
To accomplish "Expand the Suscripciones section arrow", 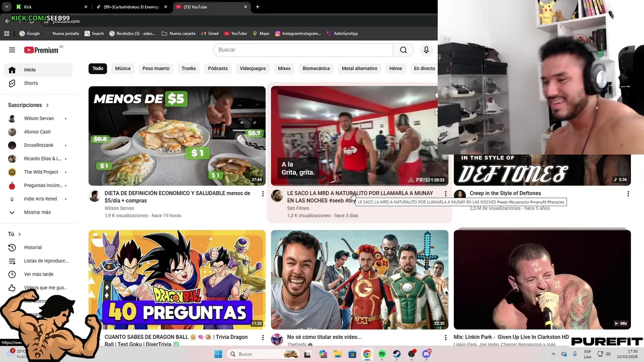I will tap(47, 105).
